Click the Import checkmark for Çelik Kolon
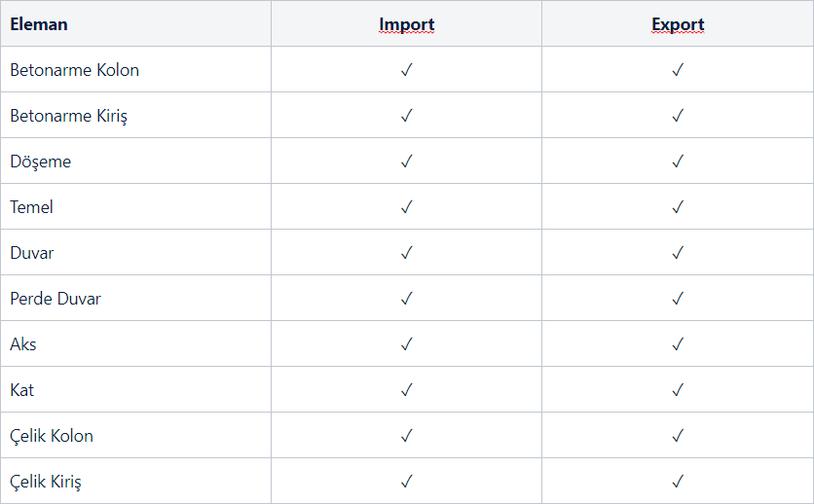 pyautogui.click(x=407, y=436)
